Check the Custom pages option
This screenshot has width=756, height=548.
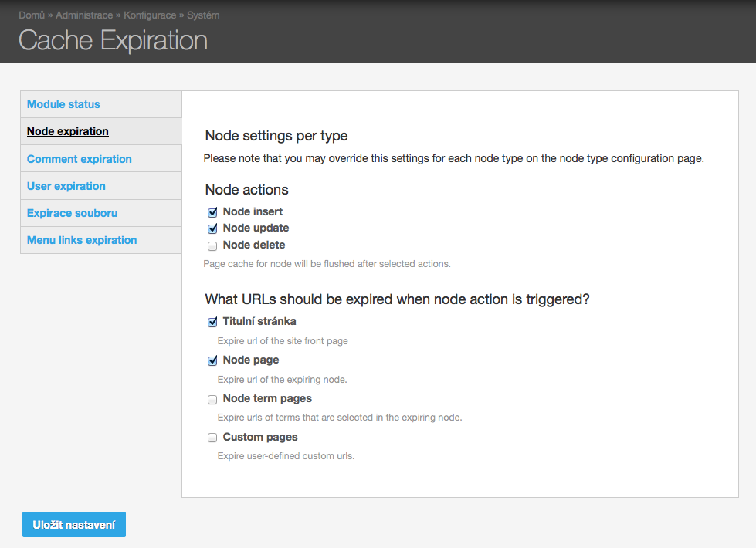(212, 438)
